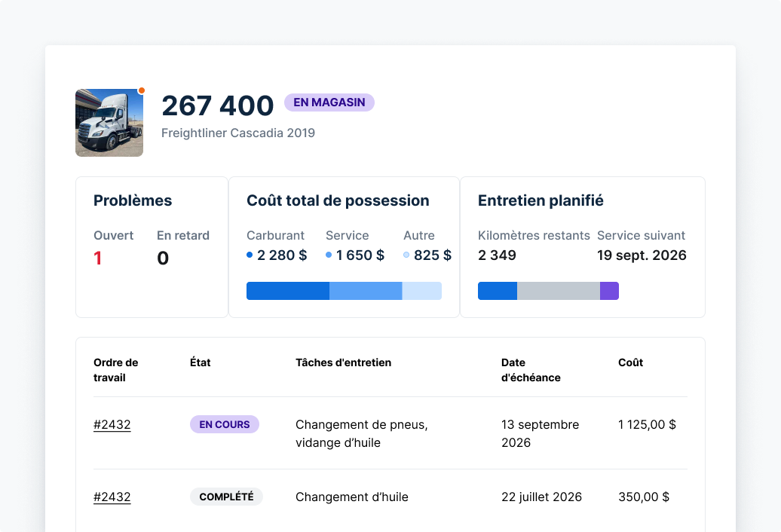781x532 pixels.
Task: Click the EN MAGASIN status badge
Action: (x=329, y=102)
